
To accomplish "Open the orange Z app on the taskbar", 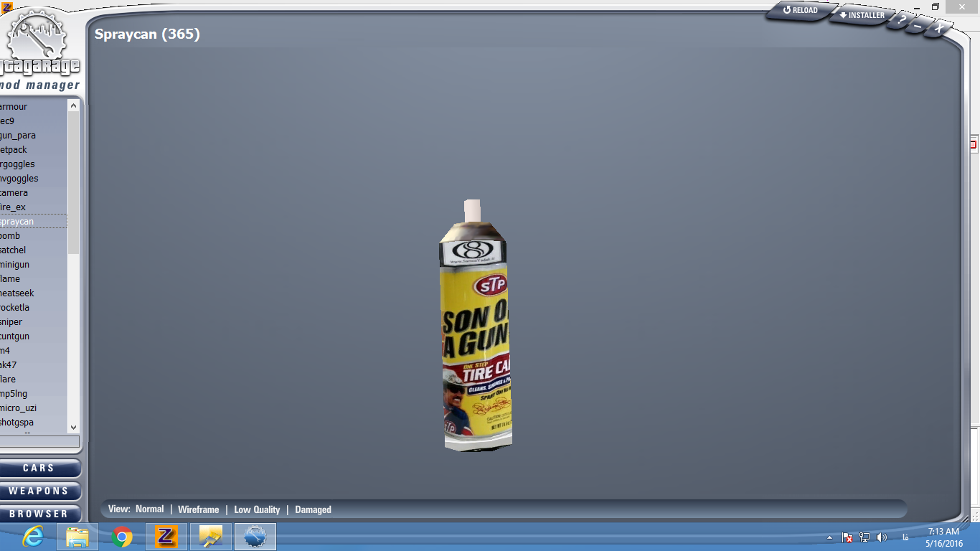I will point(166,537).
